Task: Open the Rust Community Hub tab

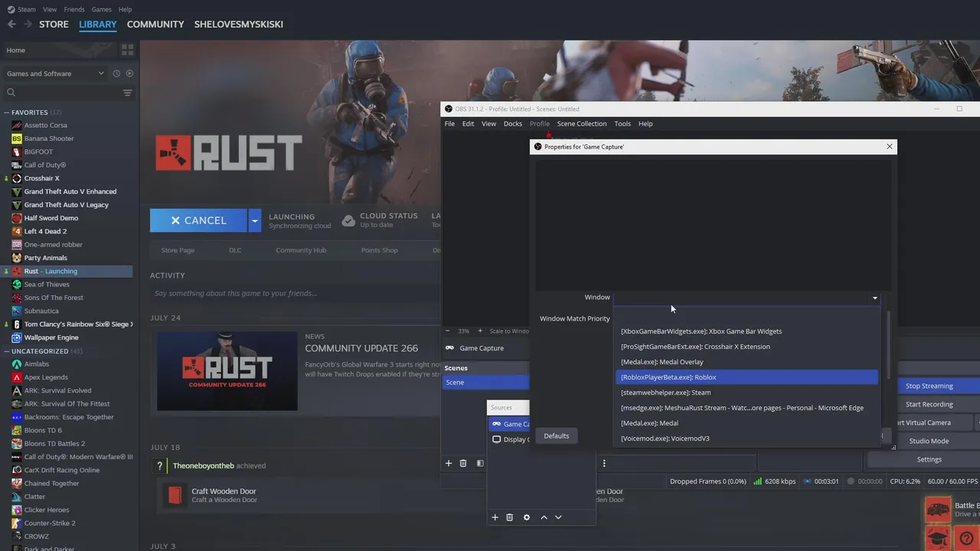Action: [301, 250]
